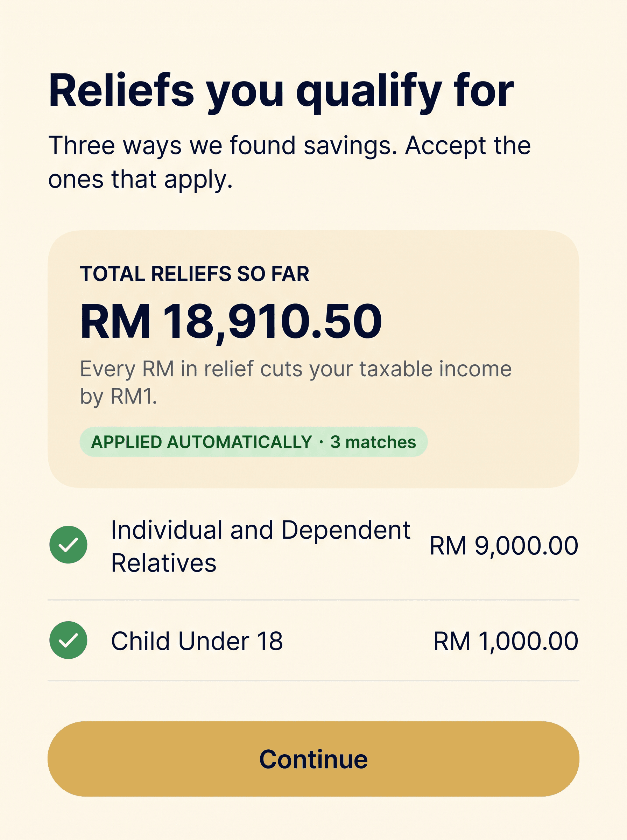Select the Individual and Dependent Relatives label
Viewport: 627px width, 840px height.
[260, 546]
